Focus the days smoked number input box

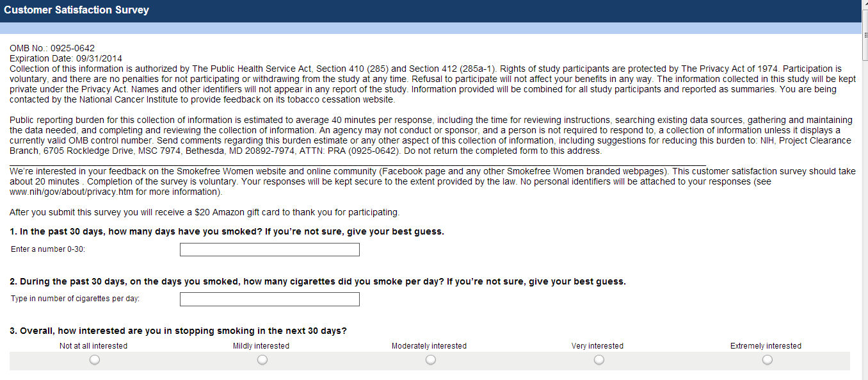[x=269, y=250]
